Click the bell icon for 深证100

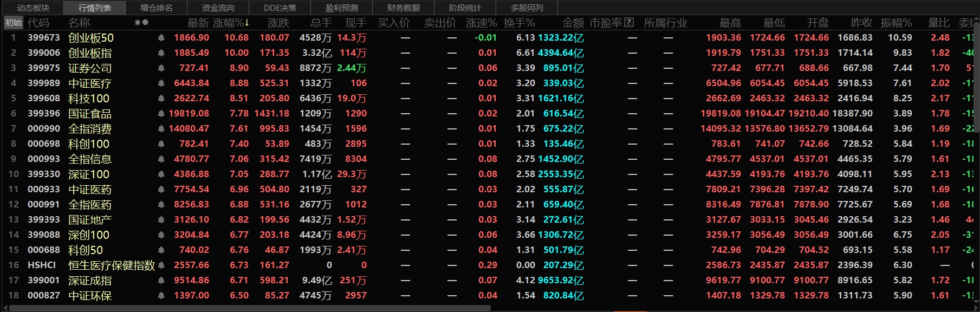[x=161, y=174]
